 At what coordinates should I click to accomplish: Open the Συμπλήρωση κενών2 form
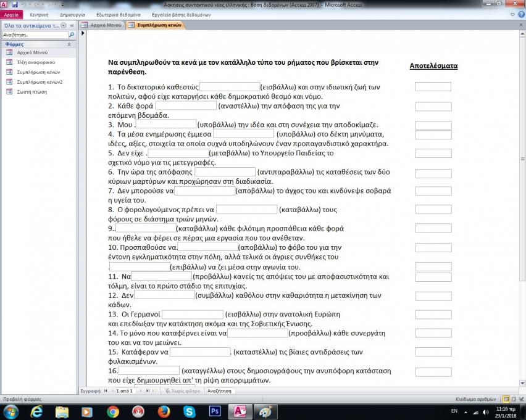point(40,82)
